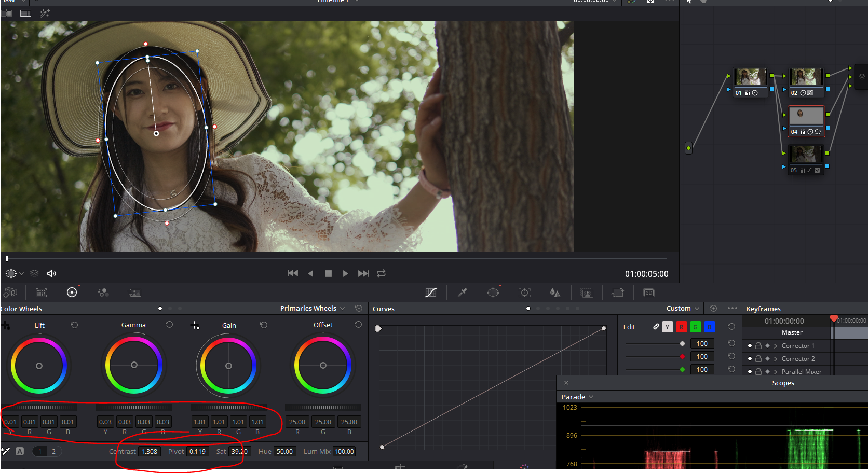This screenshot has width=868, height=473.
Task: Open Custom curves mode dropdown
Action: click(x=683, y=308)
